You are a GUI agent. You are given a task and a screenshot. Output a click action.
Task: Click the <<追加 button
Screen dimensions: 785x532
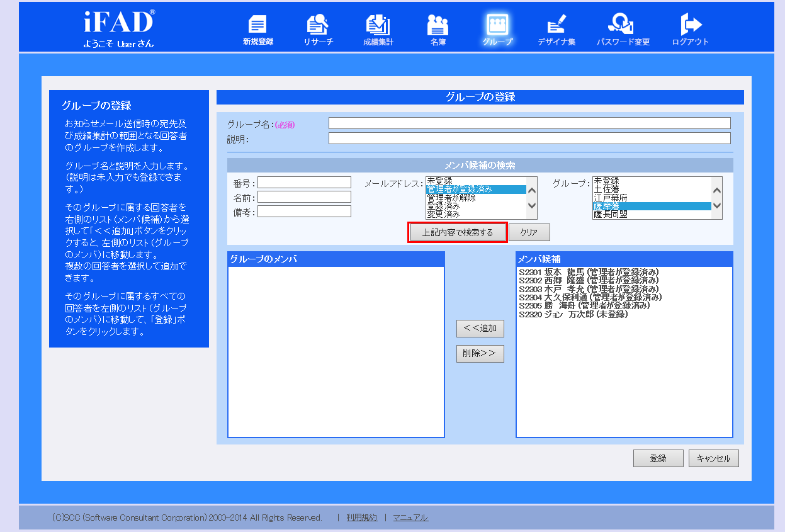480,328
